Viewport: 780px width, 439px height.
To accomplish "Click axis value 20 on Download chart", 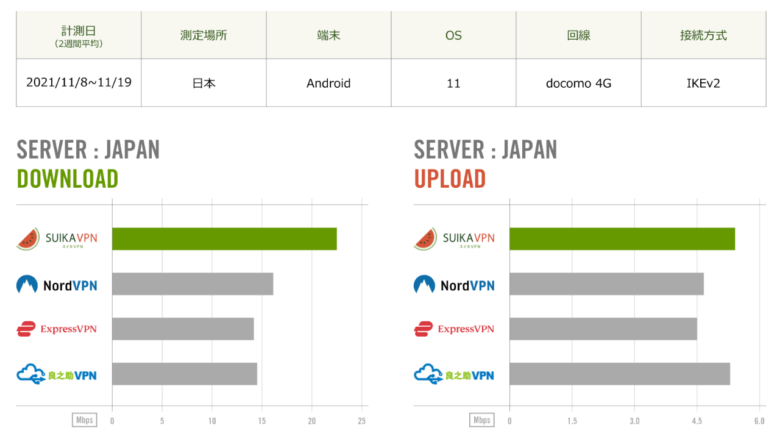I will 312,421.
